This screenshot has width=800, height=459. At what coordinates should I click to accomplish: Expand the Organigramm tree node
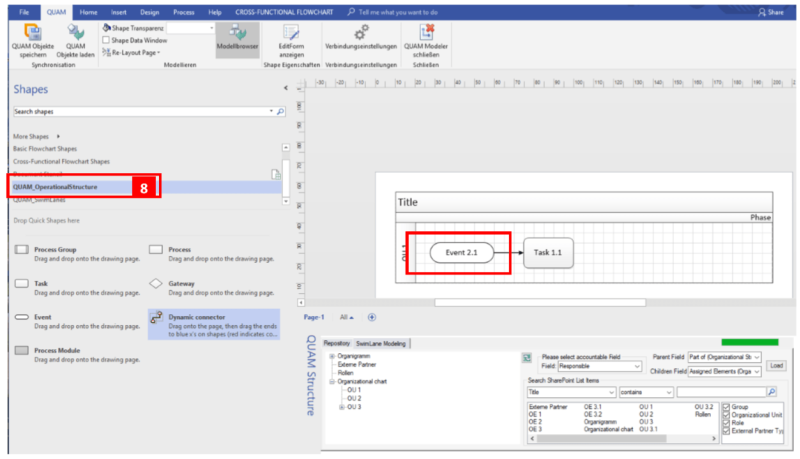(x=332, y=356)
